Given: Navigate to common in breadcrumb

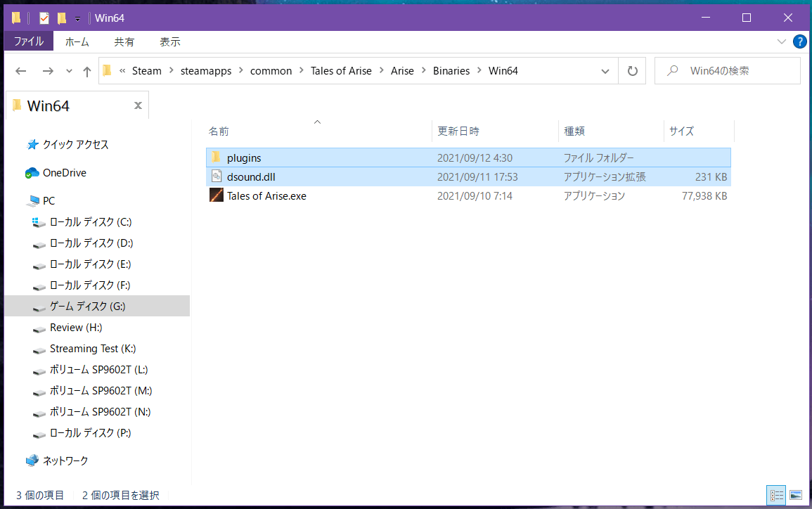Looking at the screenshot, I should pos(271,71).
